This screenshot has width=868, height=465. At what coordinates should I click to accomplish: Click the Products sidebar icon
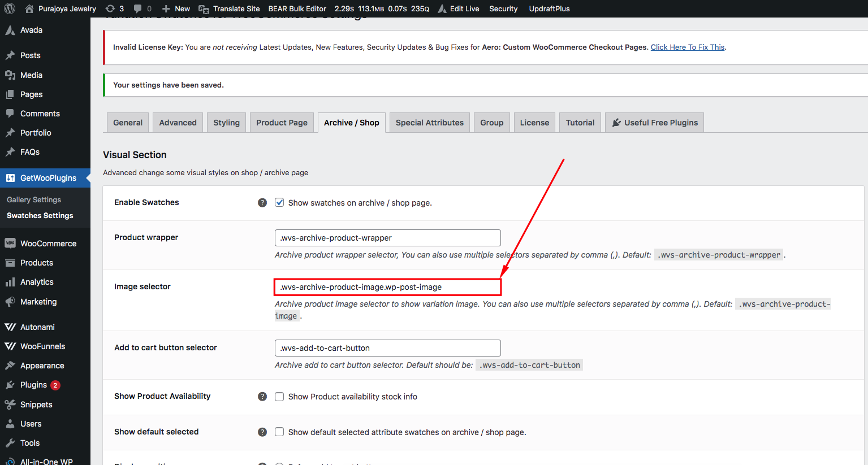pos(10,263)
